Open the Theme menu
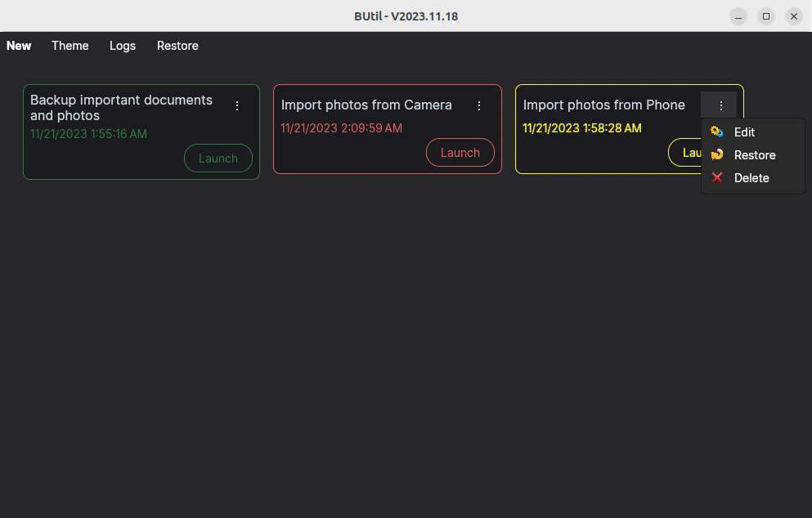 coord(70,46)
